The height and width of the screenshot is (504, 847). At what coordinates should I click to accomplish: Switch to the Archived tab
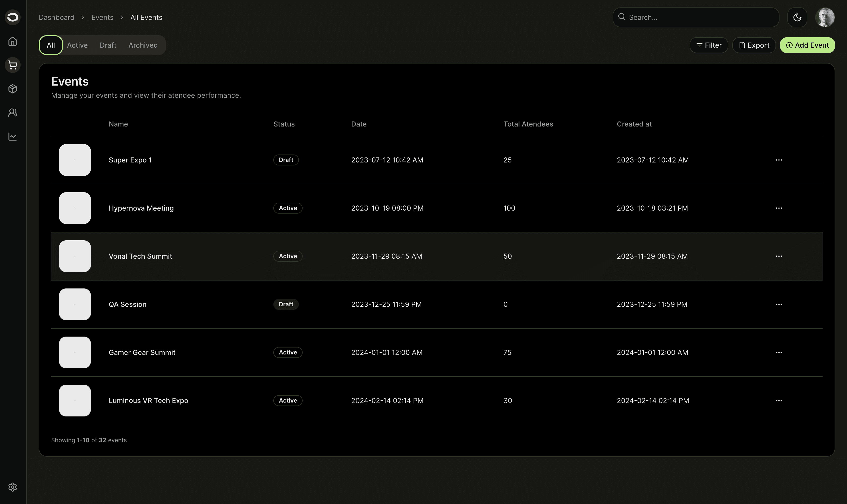click(x=143, y=45)
